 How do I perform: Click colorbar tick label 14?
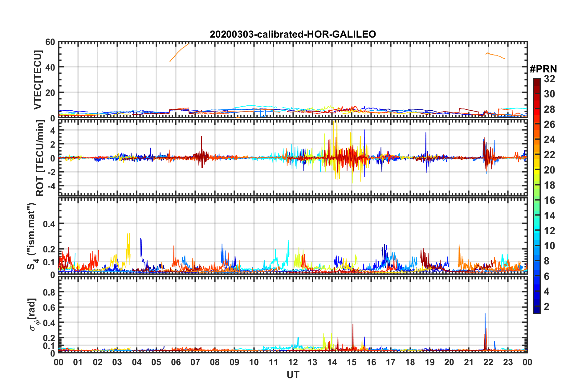[549, 216]
